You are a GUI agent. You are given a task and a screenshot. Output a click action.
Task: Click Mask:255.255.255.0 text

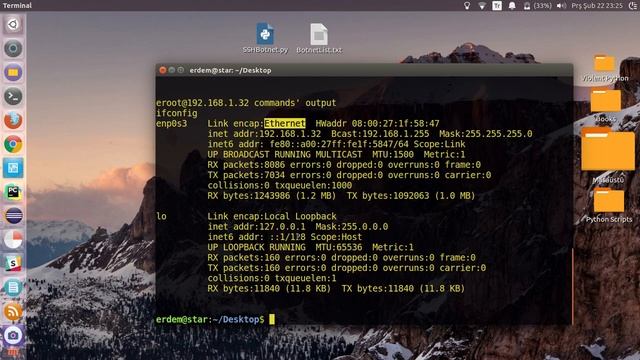point(486,134)
